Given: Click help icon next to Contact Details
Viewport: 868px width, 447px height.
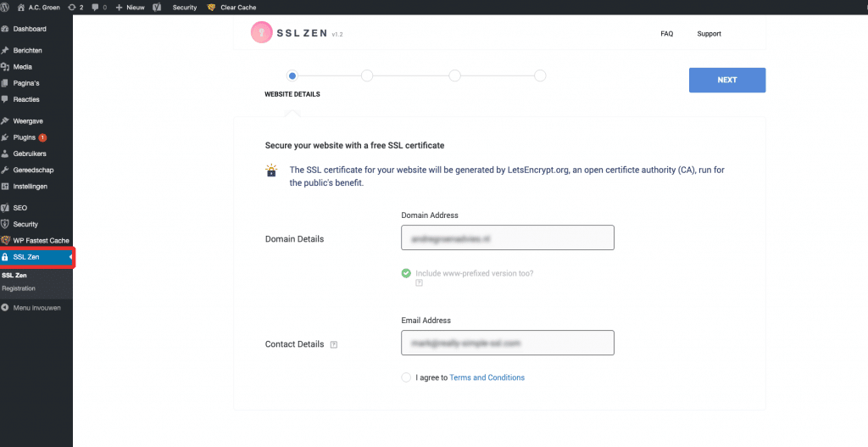Looking at the screenshot, I should click(334, 344).
